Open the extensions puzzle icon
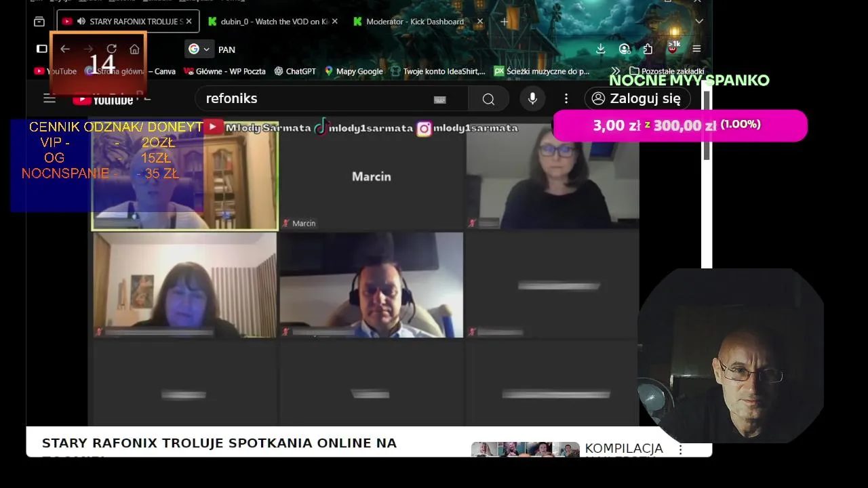Screen dimensions: 868x488 click(x=648, y=49)
